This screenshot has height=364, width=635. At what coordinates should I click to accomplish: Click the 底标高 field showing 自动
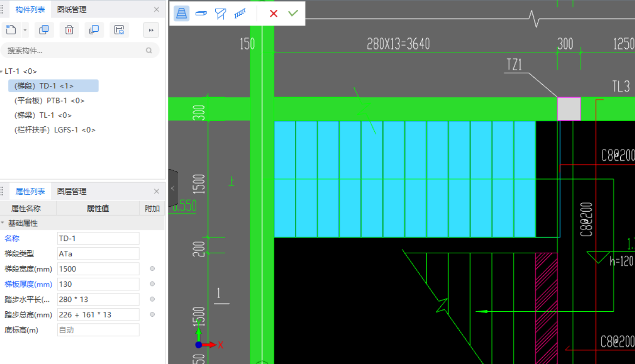pyautogui.click(x=98, y=330)
